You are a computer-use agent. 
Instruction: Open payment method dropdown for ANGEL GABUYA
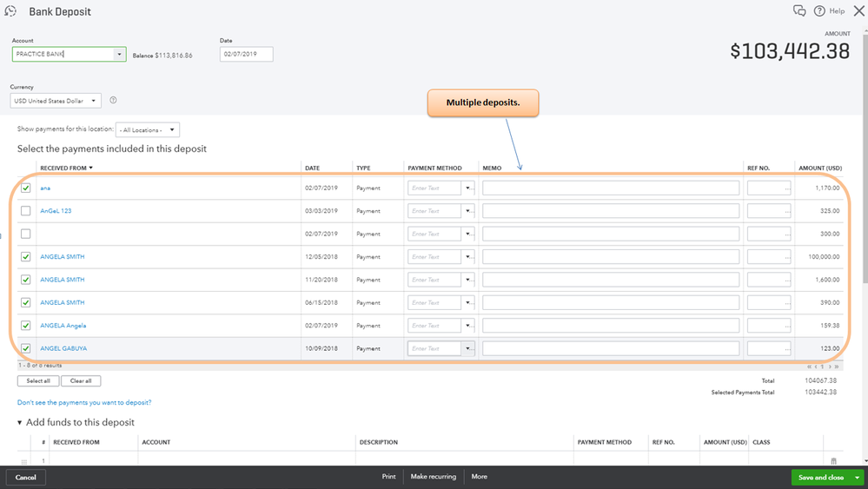pyautogui.click(x=468, y=348)
